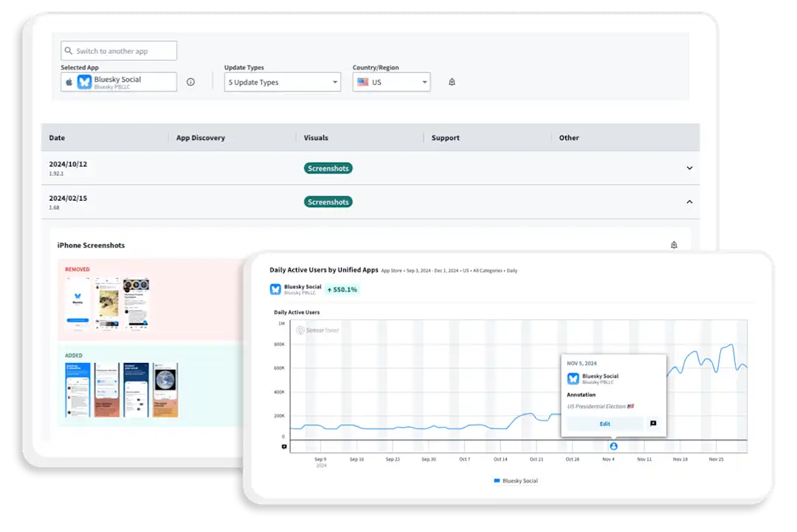Click the Bluesky icon in annotation popup
The height and width of the screenshot is (532, 797).
pyautogui.click(x=573, y=379)
